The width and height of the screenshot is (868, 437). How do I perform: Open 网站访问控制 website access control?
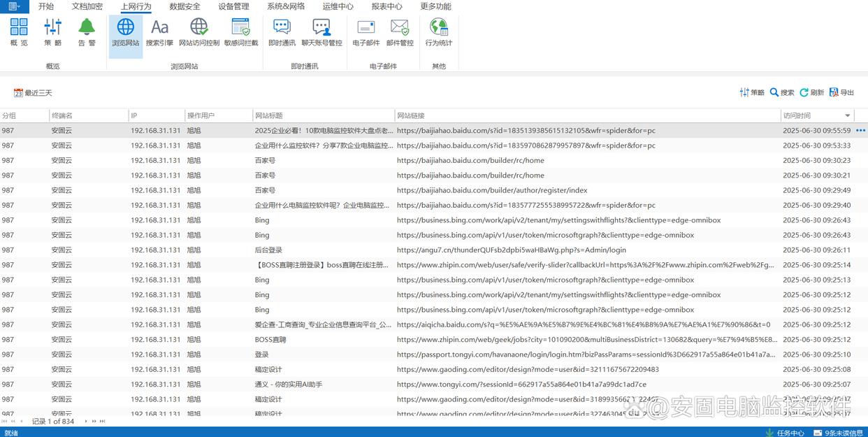[199, 33]
